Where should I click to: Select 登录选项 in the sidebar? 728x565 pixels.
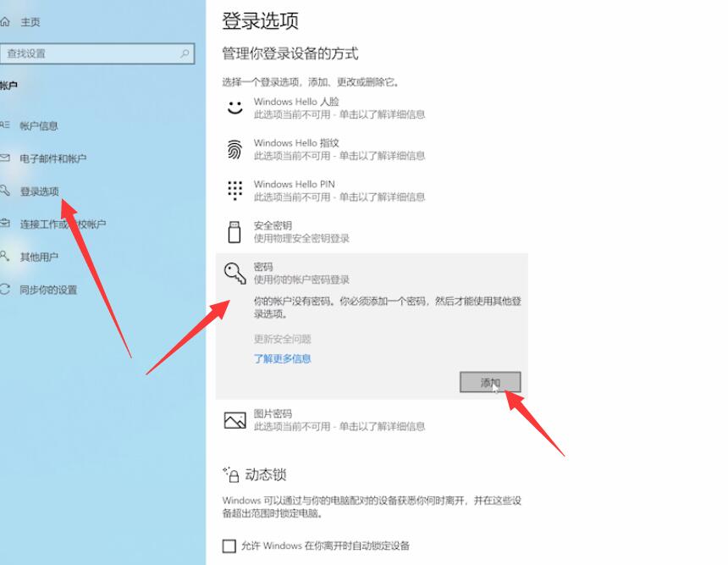tap(40, 191)
